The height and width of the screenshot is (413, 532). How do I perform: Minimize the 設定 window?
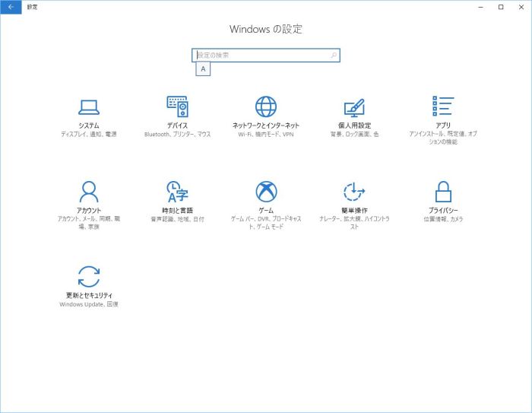click(481, 6)
